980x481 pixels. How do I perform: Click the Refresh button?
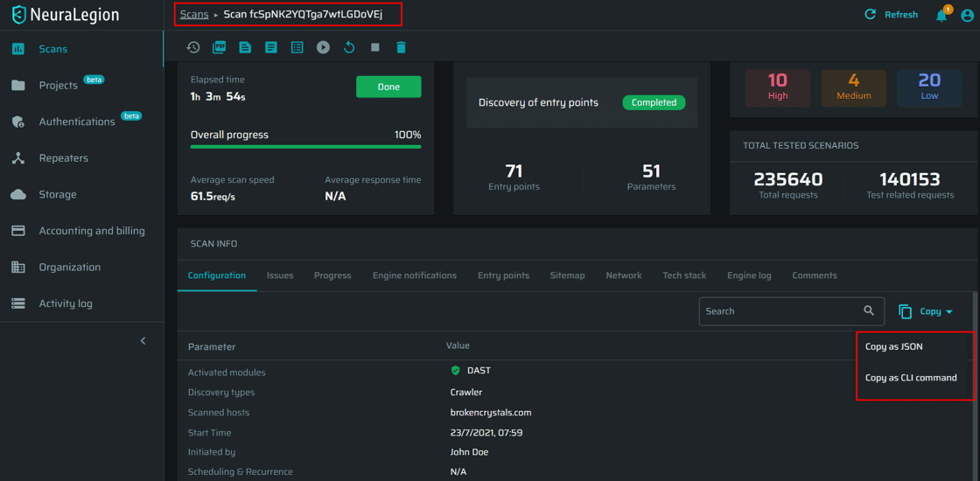click(892, 14)
